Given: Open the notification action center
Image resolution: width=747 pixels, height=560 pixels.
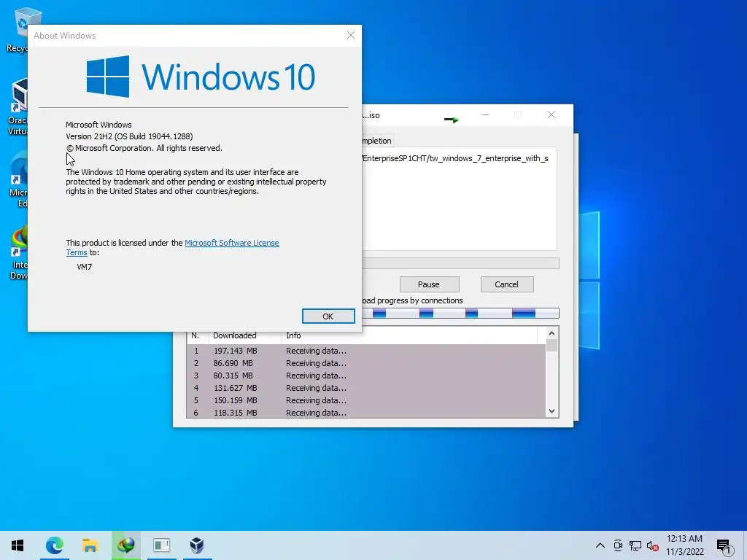Looking at the screenshot, I should tap(724, 546).
